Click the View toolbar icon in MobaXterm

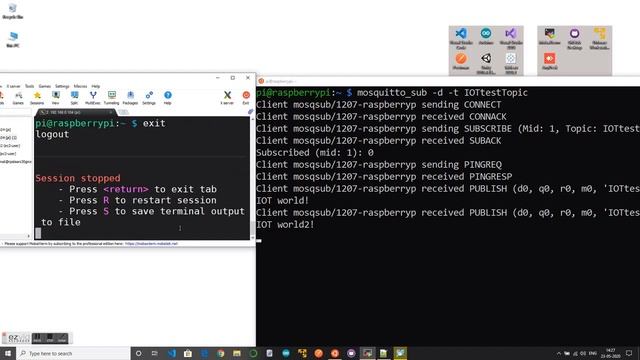(56, 98)
